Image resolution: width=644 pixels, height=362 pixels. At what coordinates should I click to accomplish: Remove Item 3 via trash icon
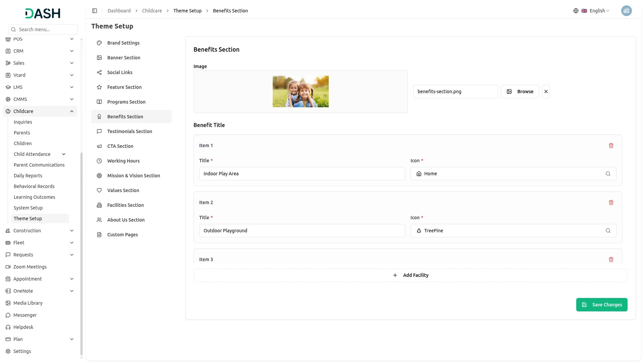pos(611,259)
